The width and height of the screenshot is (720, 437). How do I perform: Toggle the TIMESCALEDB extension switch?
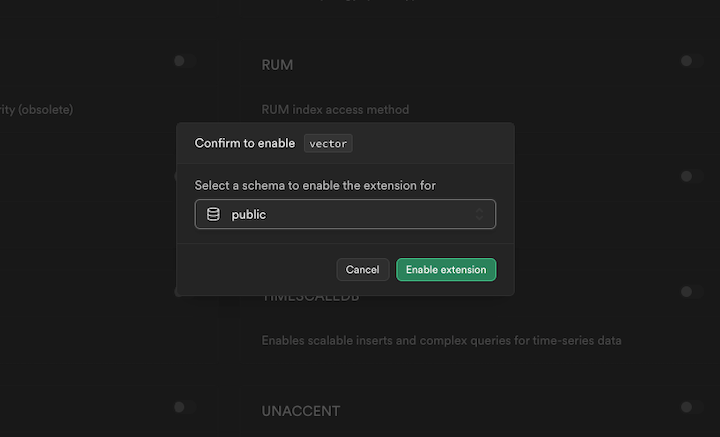pyautogui.click(x=180, y=291)
